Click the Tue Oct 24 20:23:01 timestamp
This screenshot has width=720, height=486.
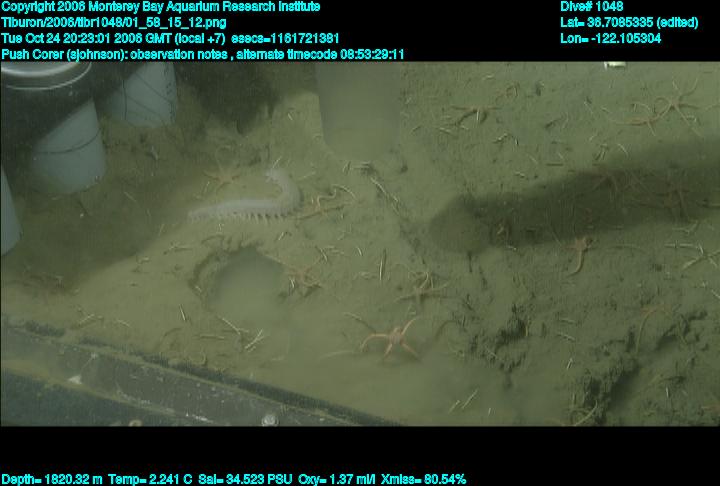coord(113,39)
